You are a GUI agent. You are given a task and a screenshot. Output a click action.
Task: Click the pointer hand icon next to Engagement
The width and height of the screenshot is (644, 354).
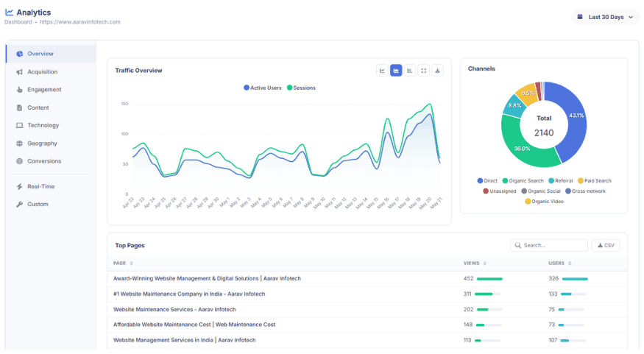(x=19, y=90)
